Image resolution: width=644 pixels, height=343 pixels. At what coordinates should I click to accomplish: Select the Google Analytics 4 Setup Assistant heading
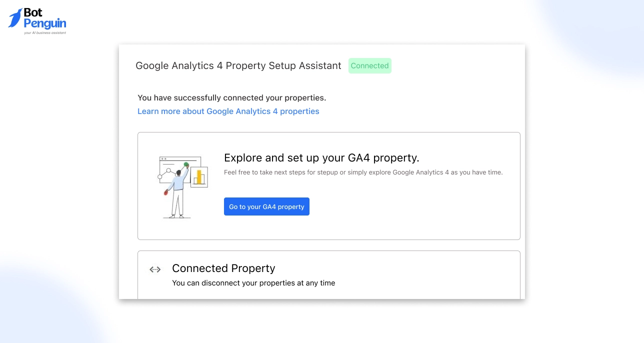tap(238, 65)
